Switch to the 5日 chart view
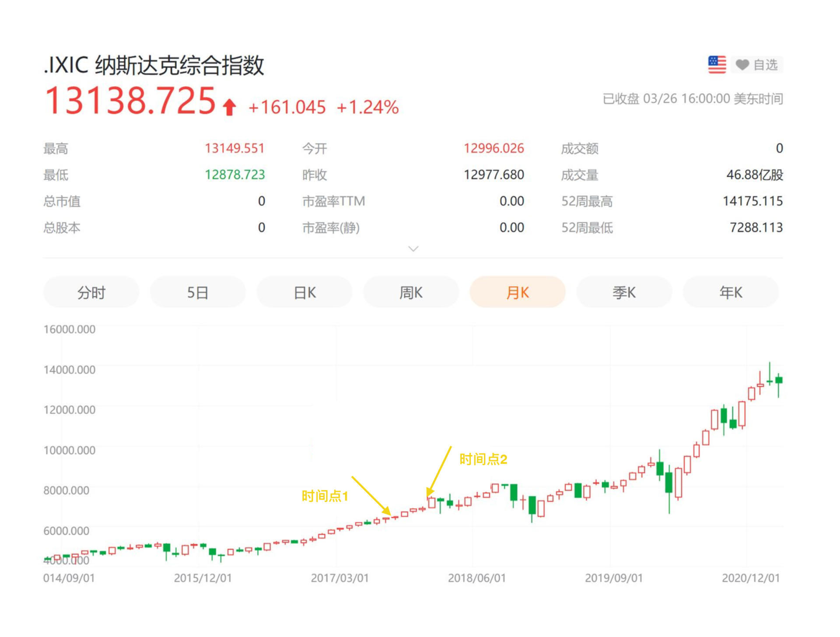The width and height of the screenshot is (840, 637). 197,292
